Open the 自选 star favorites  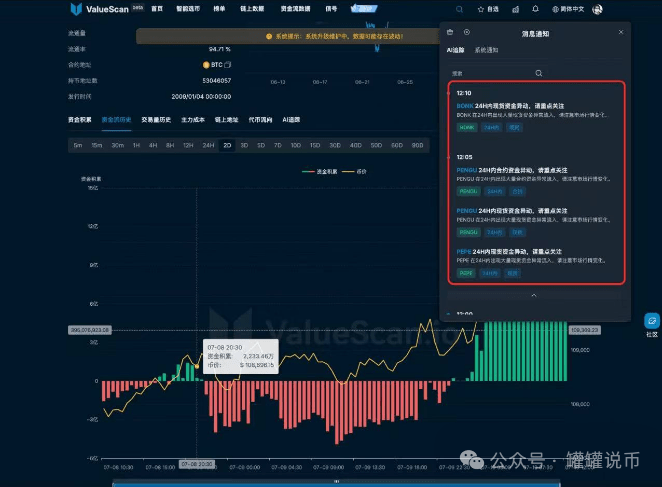coord(488,9)
